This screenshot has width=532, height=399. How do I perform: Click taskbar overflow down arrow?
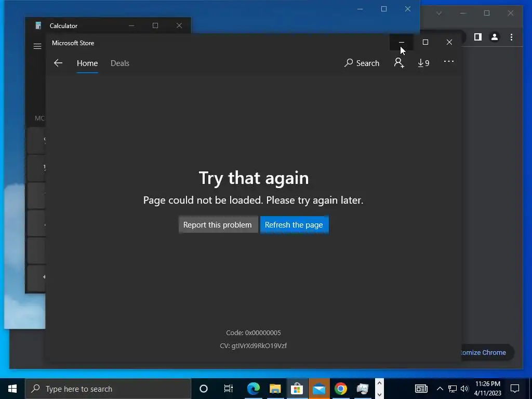[379, 394]
